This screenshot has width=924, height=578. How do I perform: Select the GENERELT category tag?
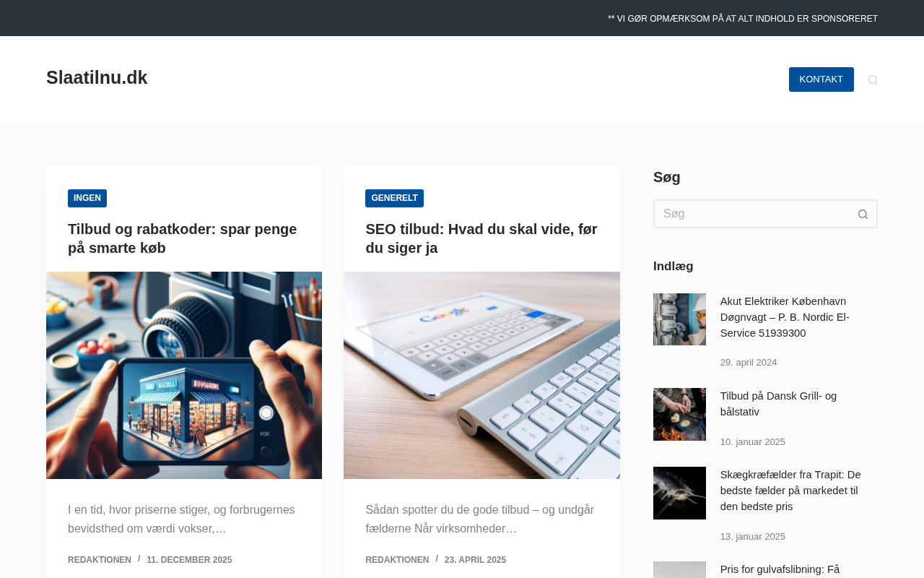394,198
